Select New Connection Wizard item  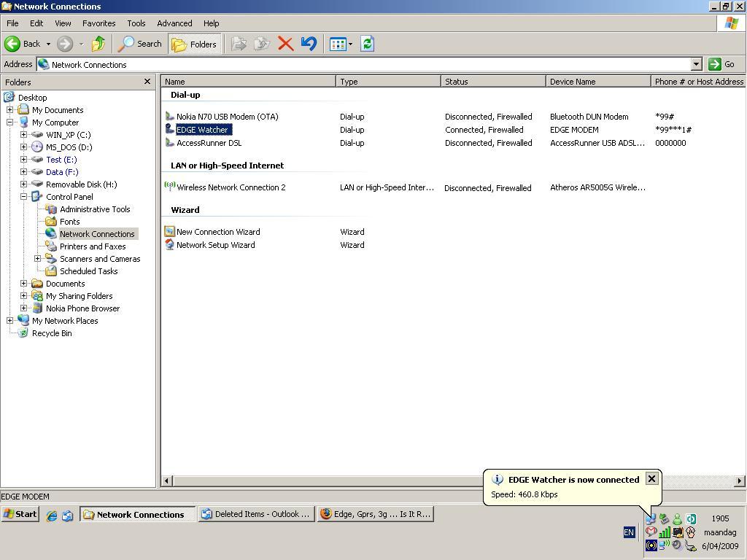click(218, 232)
